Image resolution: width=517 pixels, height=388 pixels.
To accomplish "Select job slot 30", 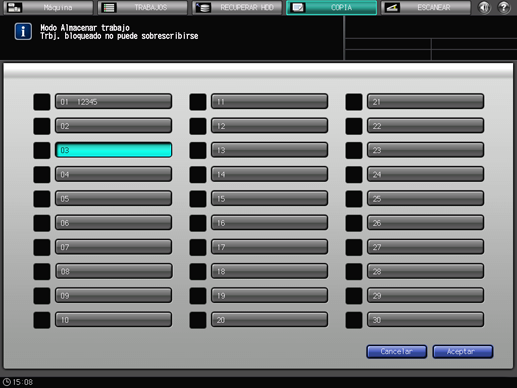I will coord(425,320).
